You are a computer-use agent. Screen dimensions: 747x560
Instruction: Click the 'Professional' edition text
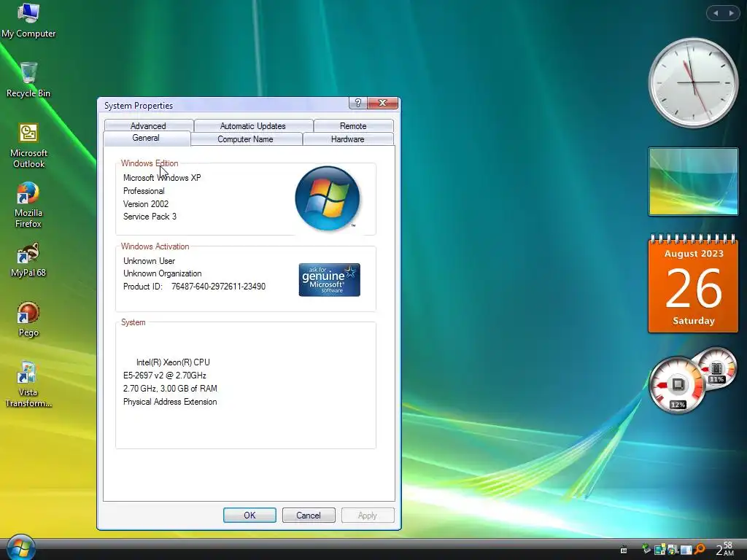click(144, 191)
